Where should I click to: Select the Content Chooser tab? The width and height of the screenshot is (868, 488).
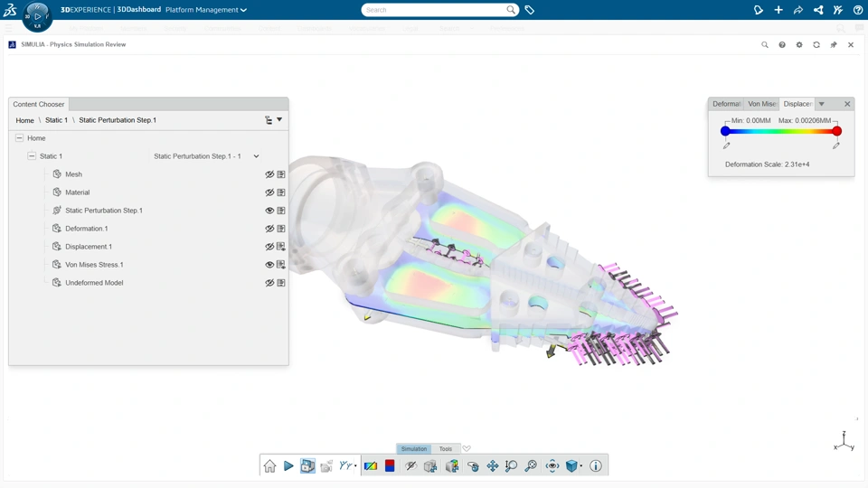pos(39,104)
